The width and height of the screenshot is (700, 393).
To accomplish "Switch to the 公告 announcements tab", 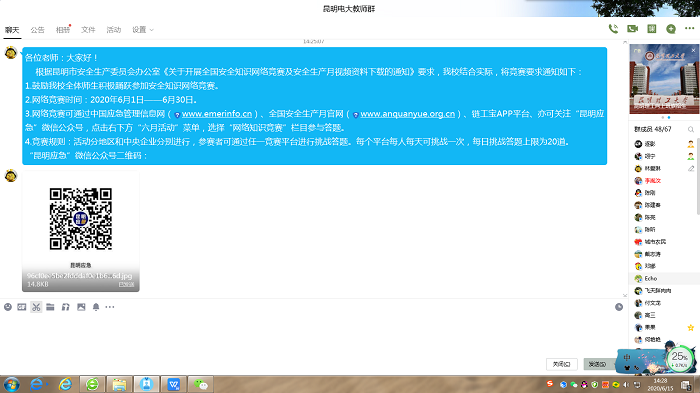I will click(38, 30).
